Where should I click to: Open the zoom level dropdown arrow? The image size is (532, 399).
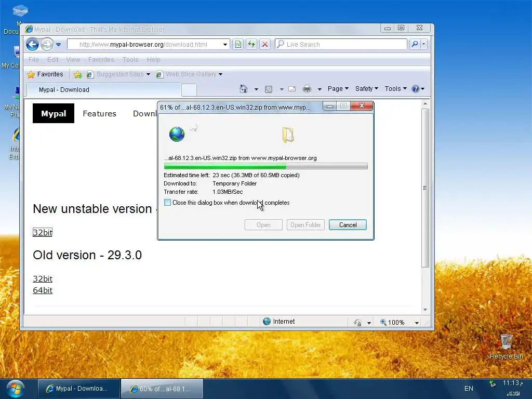[x=417, y=323]
